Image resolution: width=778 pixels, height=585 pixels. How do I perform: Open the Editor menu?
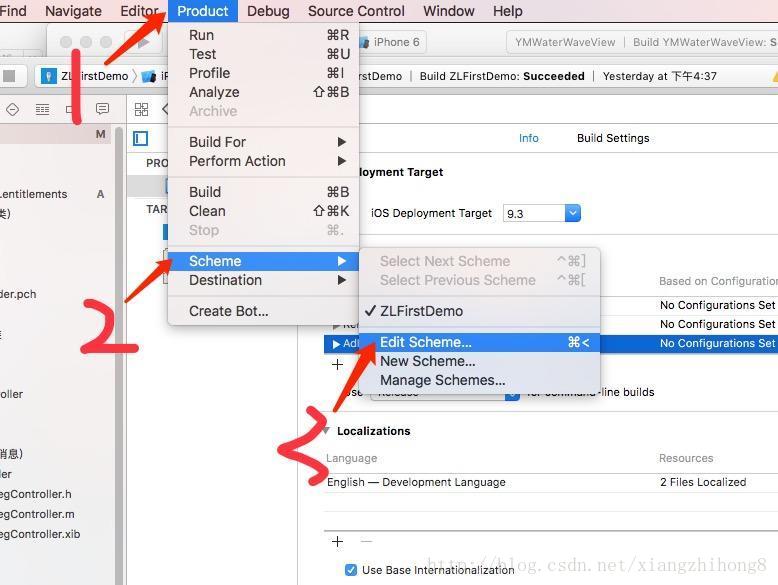click(x=139, y=11)
